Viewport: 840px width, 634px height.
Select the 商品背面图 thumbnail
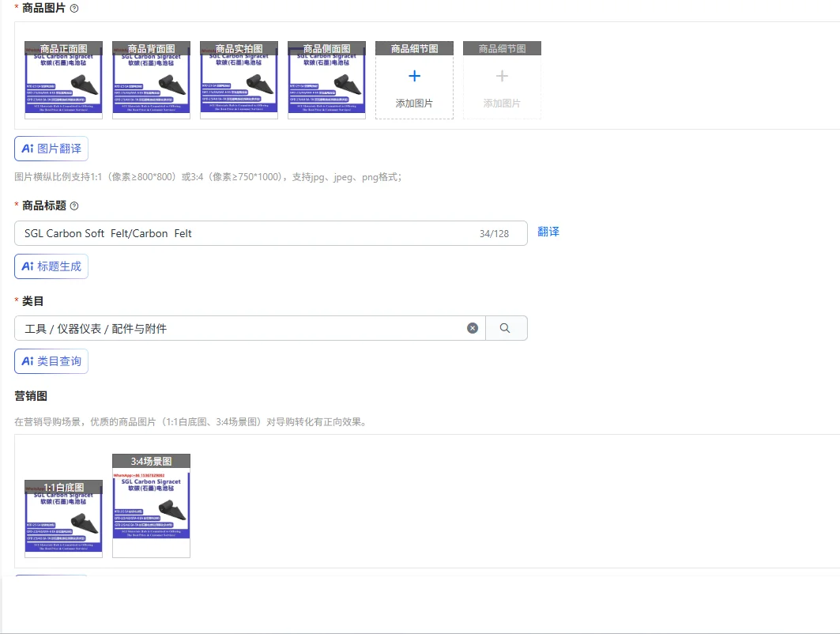(152, 80)
